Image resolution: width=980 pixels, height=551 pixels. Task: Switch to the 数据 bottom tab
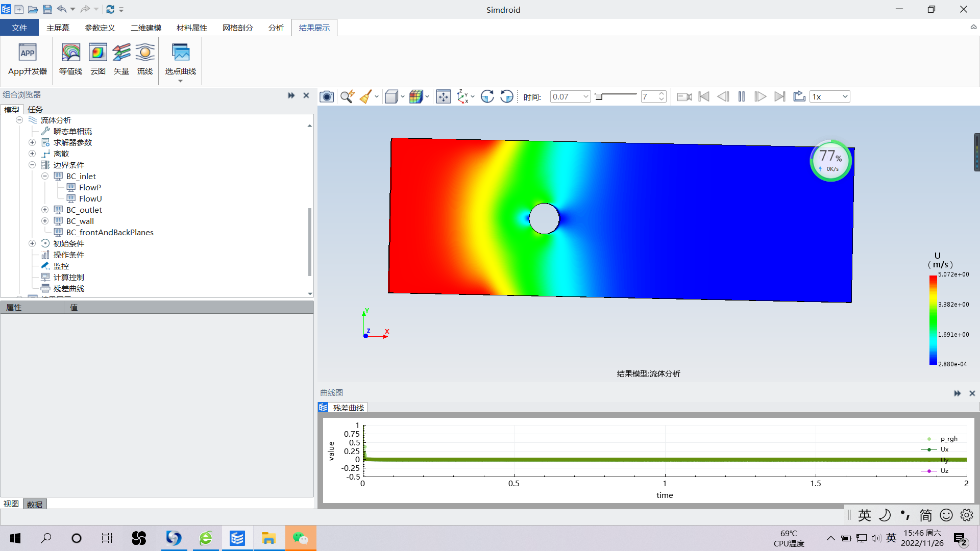[35, 504]
